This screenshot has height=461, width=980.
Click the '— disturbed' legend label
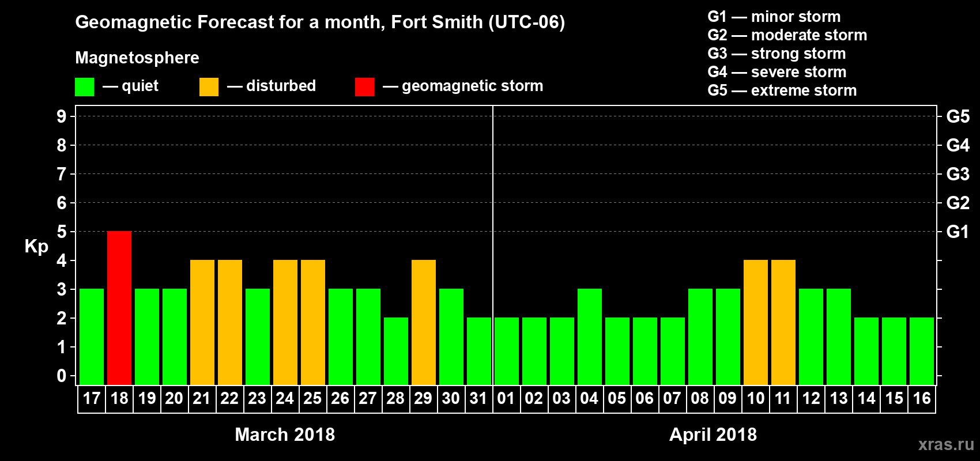(272, 86)
